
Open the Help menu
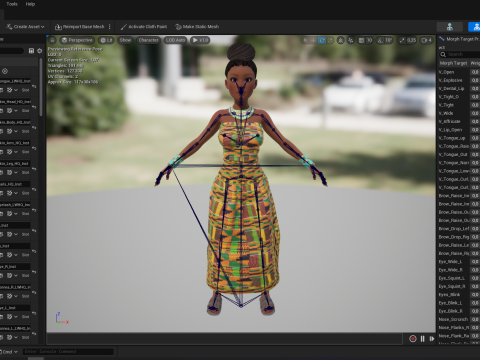click(x=30, y=4)
